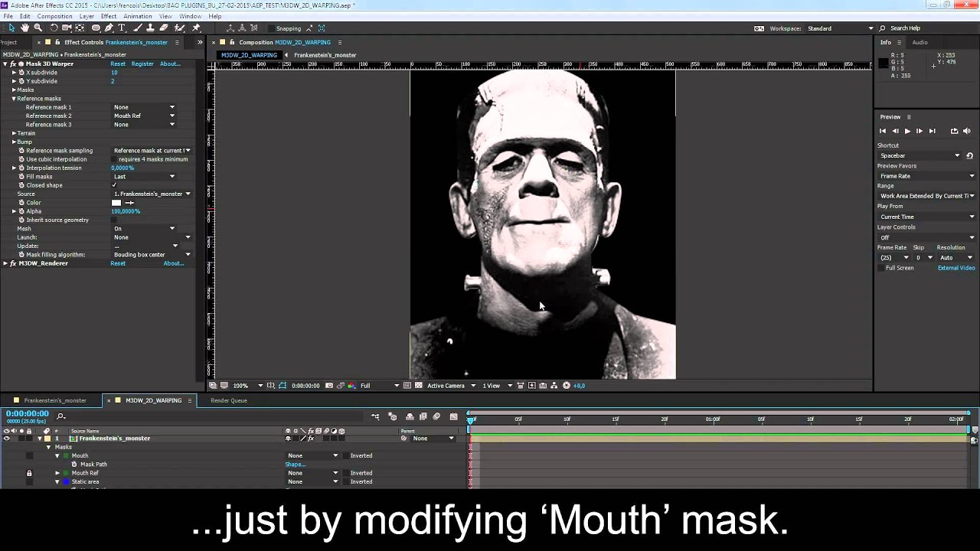The image size is (980, 551).
Task: Select the Hand tool
Action: coord(24,28)
